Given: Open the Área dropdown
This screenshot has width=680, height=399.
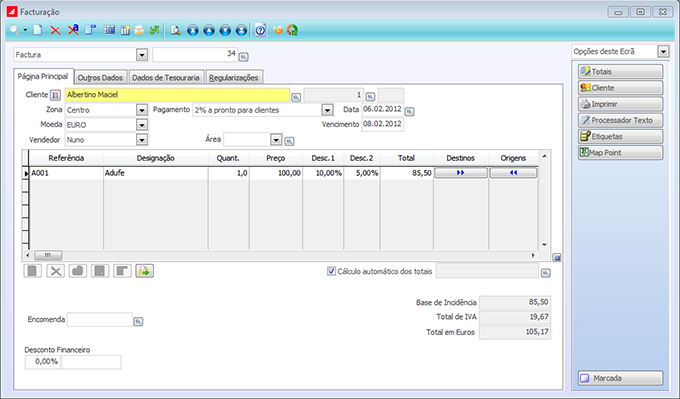Looking at the screenshot, I should click(x=276, y=140).
